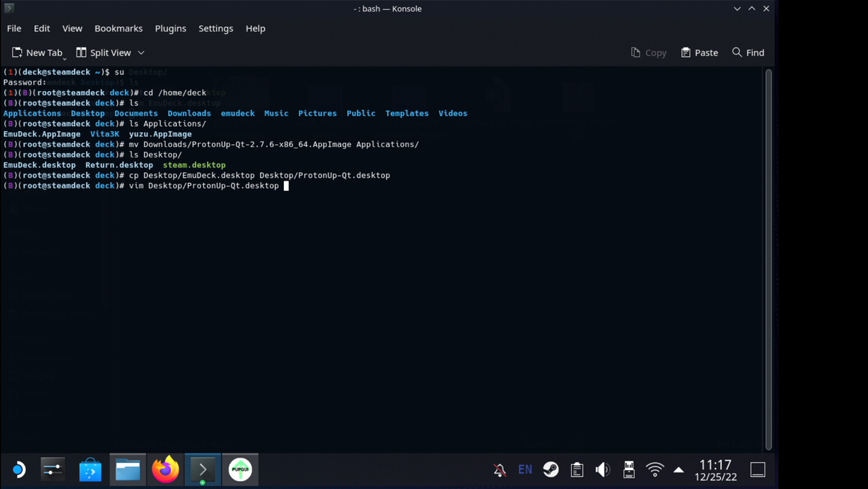Click the Copy toolbar button
Screen dimensions: 868x489
649,52
